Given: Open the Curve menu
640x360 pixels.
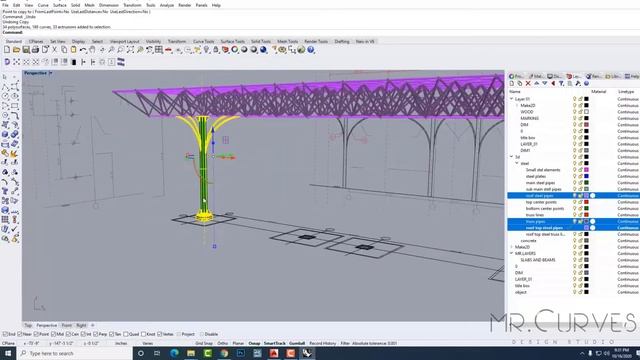Looking at the screenshot, I should click(x=43, y=5).
